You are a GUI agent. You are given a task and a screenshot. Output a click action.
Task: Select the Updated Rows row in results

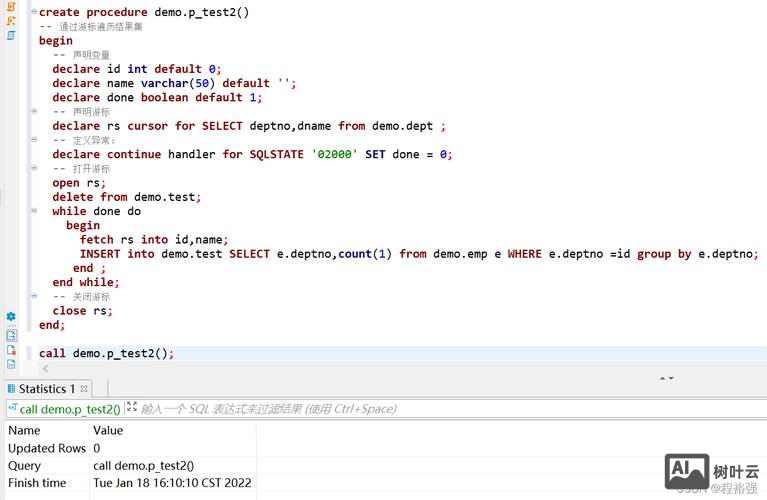[47, 448]
